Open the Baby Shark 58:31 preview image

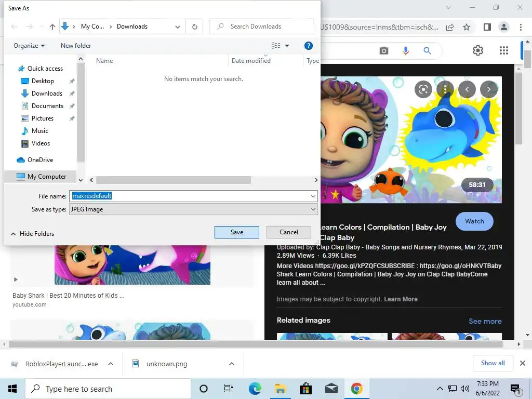[x=411, y=140]
